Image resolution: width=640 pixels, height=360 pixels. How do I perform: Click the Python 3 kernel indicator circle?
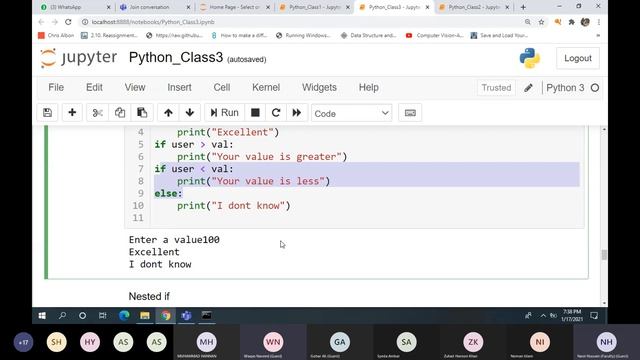(595, 88)
